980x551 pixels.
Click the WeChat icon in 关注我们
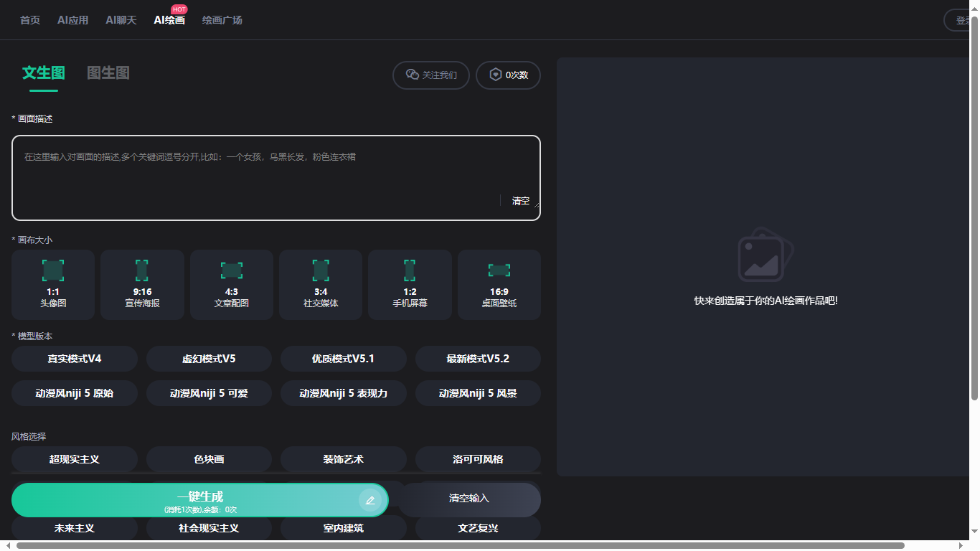pyautogui.click(x=413, y=75)
